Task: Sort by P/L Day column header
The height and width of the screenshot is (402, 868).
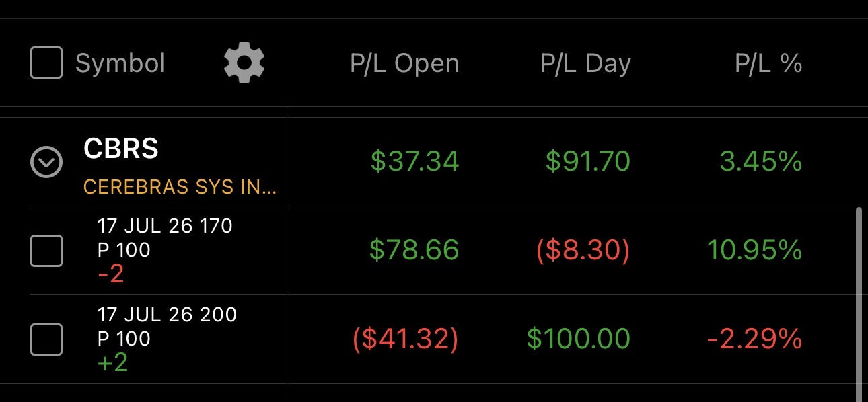Action: 585,63
